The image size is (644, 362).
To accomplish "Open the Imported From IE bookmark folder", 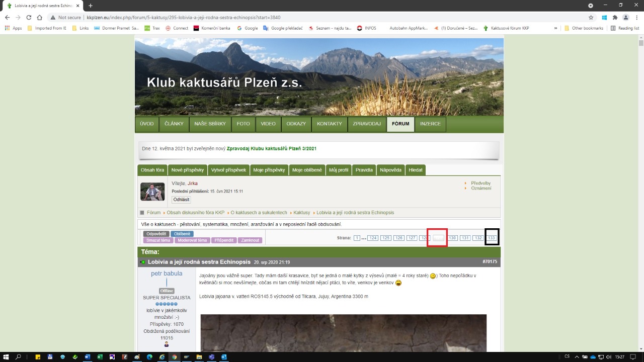I will coord(47,28).
